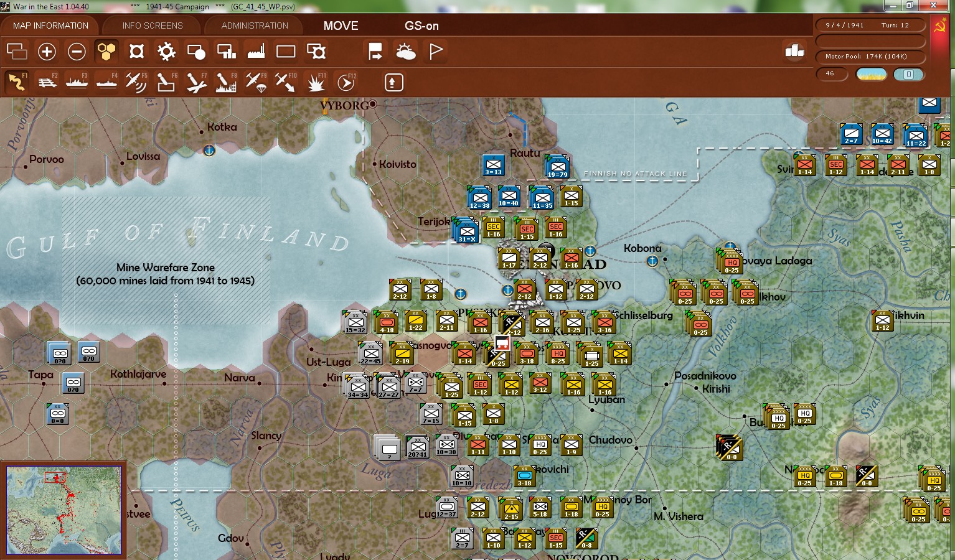The image size is (955, 560).
Task: Click the zoom out map button
Action: [x=77, y=52]
